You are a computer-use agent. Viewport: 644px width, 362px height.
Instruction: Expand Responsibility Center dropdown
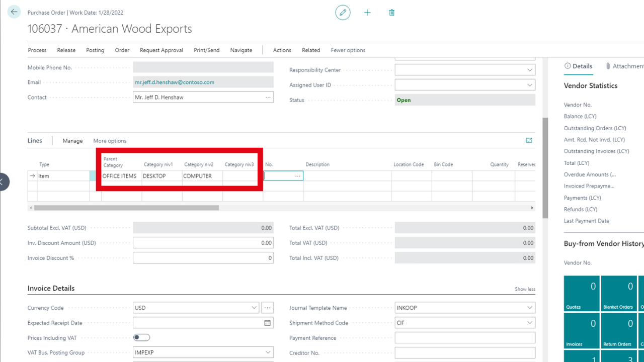pos(530,70)
